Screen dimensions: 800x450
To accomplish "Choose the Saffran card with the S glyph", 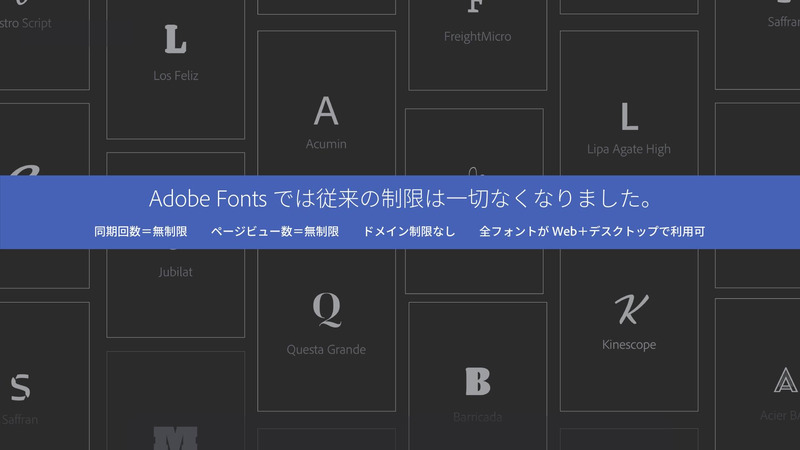I will click(44, 376).
